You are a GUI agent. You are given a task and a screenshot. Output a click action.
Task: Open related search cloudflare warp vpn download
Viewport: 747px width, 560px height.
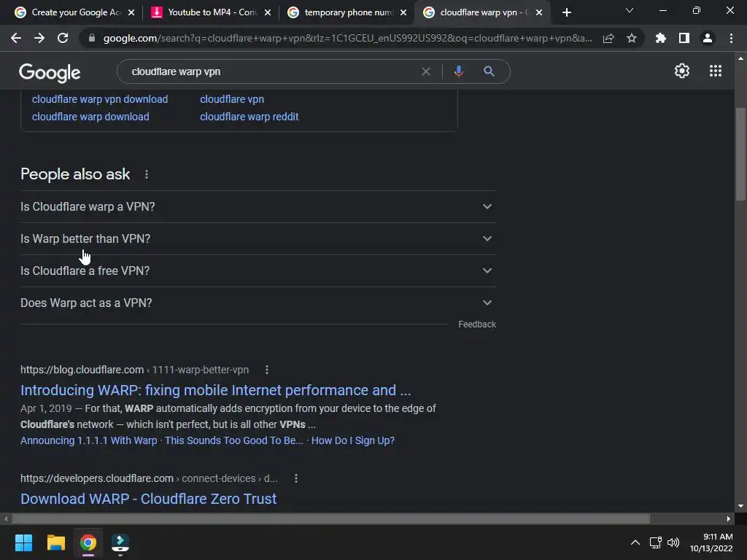coord(100,99)
